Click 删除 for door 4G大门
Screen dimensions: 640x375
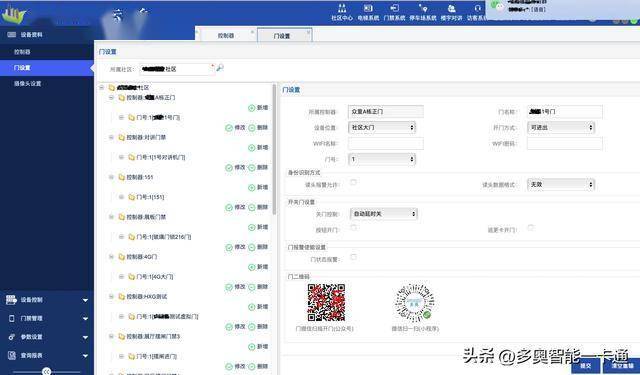pyautogui.click(x=258, y=287)
